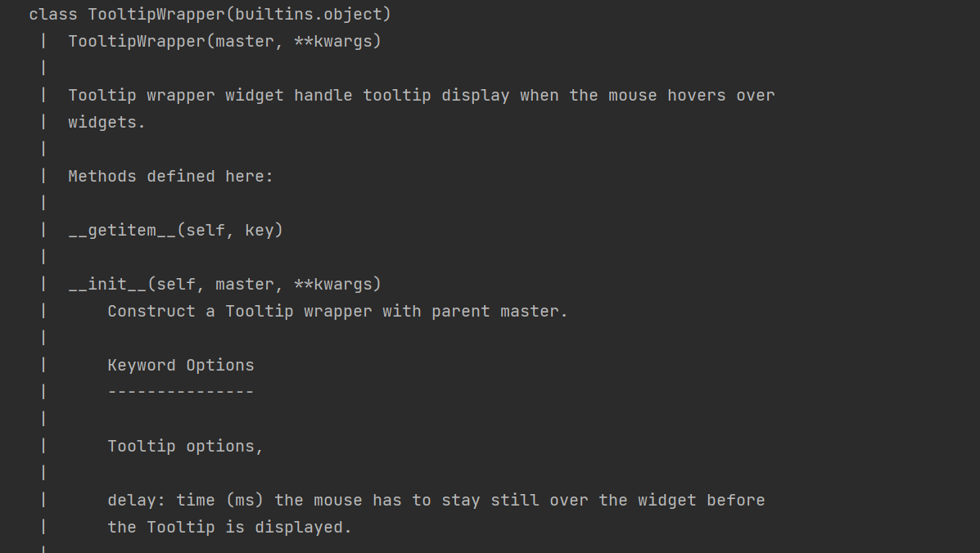Viewport: 980px width, 553px height.
Task: Click the 'widgets.' continuation line
Action: pyautogui.click(x=107, y=123)
